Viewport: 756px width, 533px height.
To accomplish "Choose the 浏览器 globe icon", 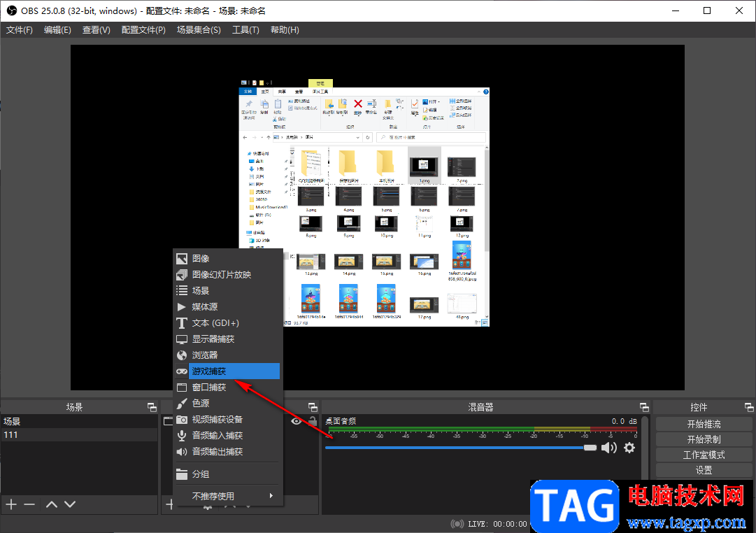I will point(182,355).
